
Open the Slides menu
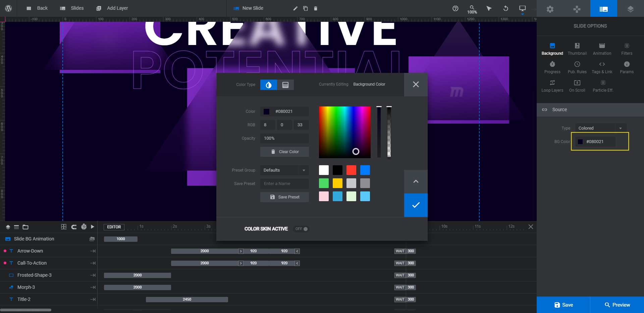72,8
